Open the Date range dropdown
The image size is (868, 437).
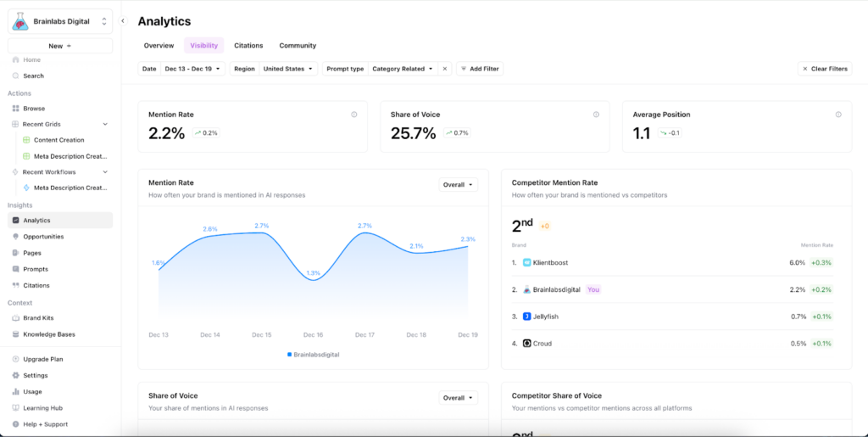tap(192, 69)
